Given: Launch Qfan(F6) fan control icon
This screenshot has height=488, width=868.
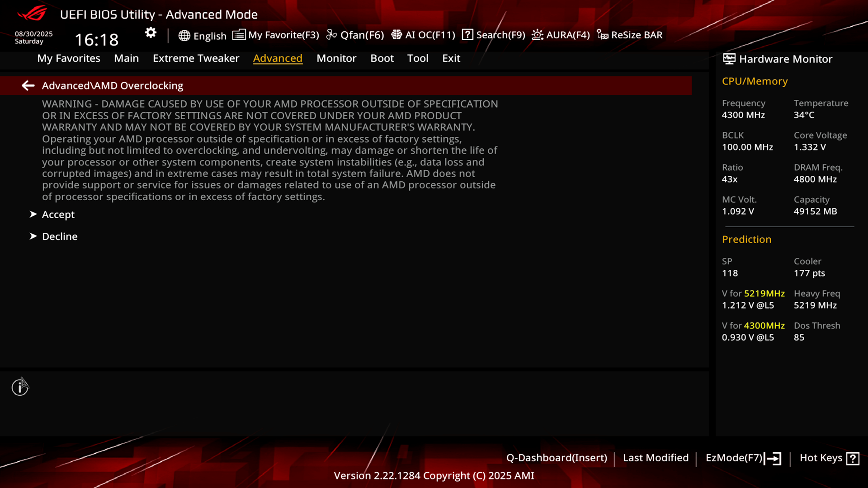Looking at the screenshot, I should click(x=331, y=35).
